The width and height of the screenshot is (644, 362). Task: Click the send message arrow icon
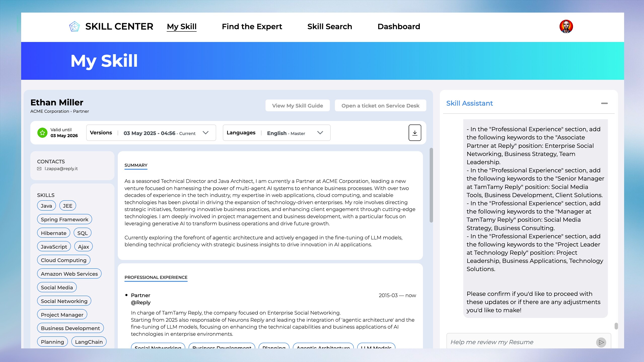click(601, 342)
